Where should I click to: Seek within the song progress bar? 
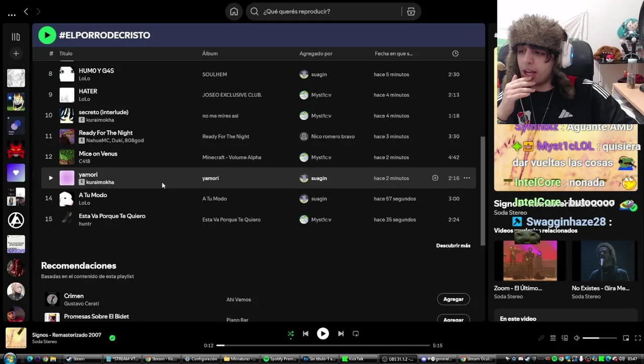pyautogui.click(x=323, y=345)
